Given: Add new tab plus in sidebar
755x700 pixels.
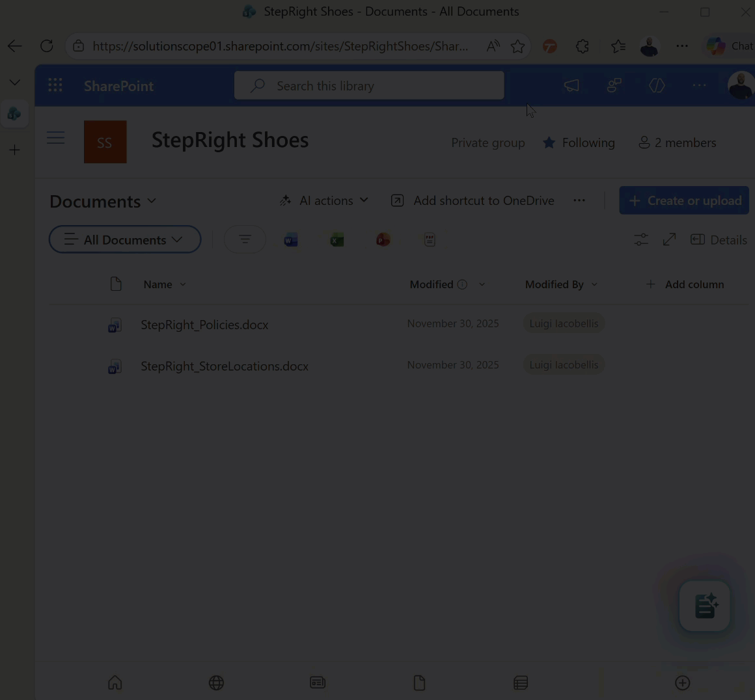Looking at the screenshot, I should pos(15,150).
